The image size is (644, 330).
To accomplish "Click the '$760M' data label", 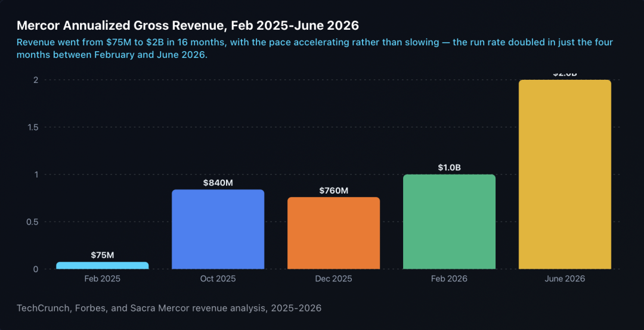I will click(x=333, y=191).
